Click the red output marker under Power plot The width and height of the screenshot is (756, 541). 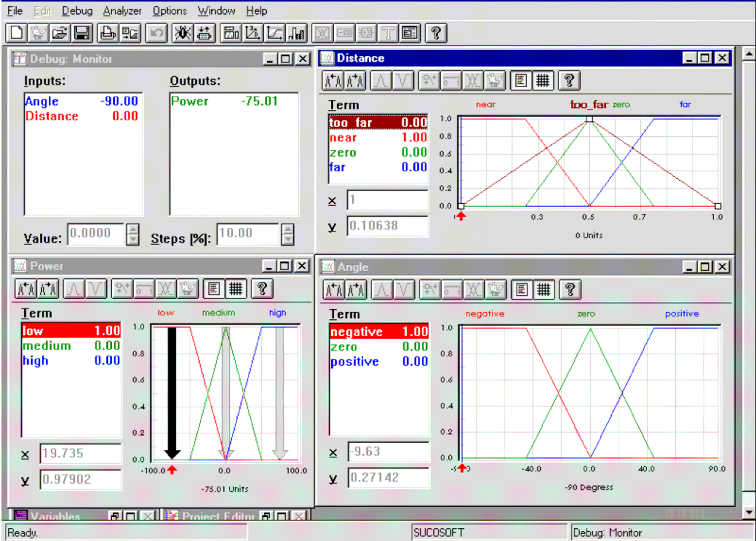pyautogui.click(x=172, y=470)
